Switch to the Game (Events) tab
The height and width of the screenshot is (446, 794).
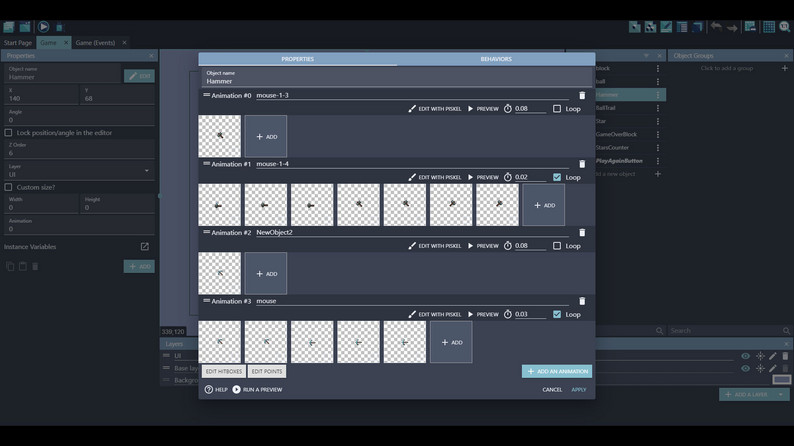pos(95,43)
